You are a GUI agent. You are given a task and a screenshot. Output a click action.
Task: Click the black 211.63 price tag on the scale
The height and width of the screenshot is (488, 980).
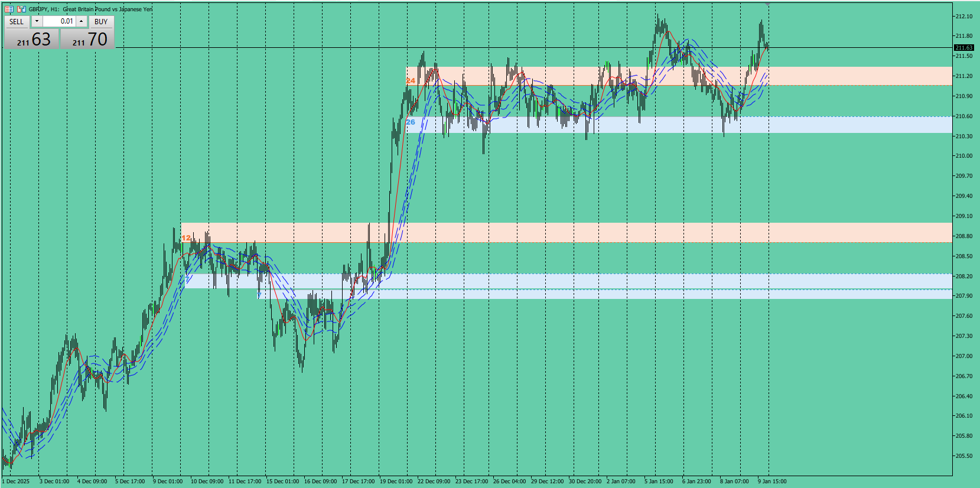(963, 47)
